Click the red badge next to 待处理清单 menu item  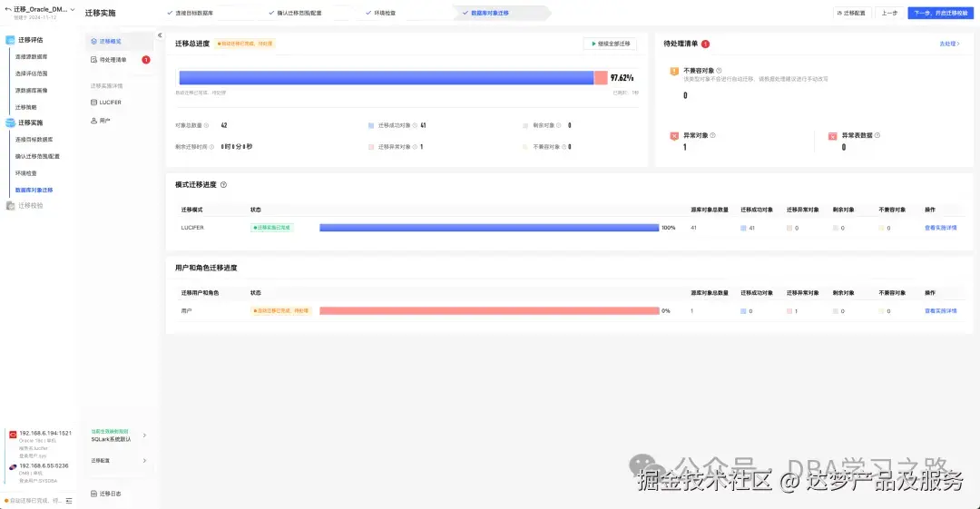pyautogui.click(x=145, y=60)
